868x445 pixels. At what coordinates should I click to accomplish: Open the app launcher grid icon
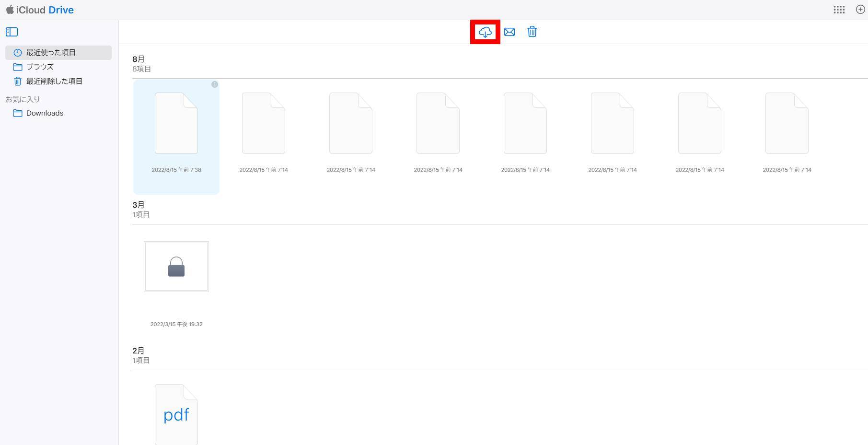(x=839, y=10)
